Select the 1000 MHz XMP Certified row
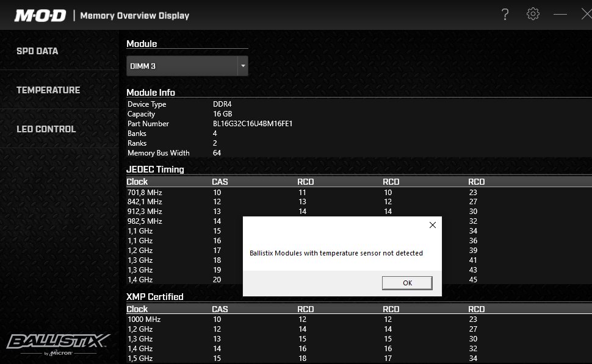Image resolution: width=592 pixels, height=364 pixels. [144, 319]
